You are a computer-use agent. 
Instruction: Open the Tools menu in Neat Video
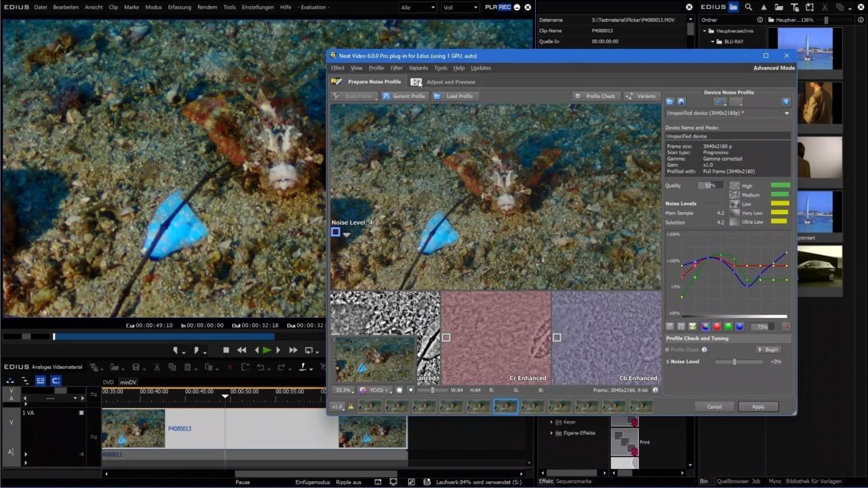click(441, 68)
